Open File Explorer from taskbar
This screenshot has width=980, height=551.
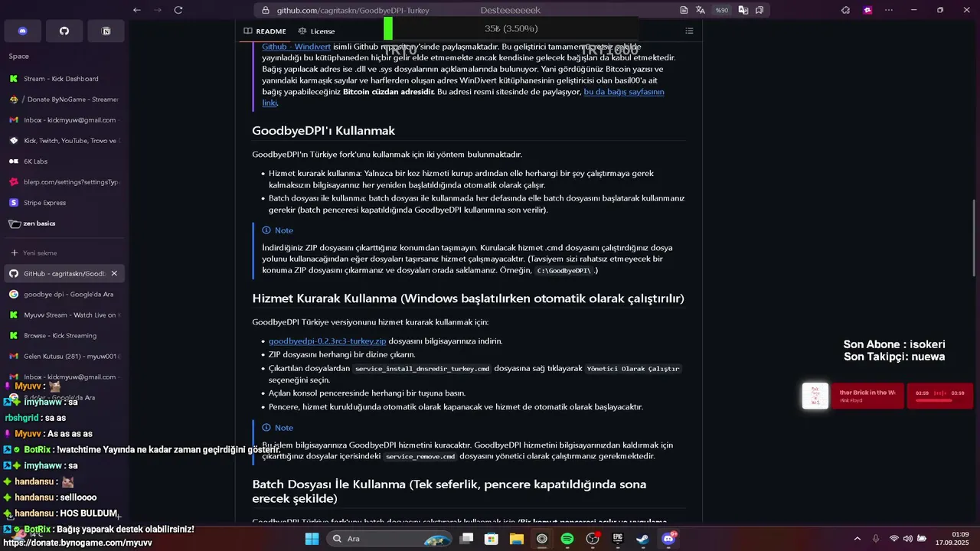pos(517,539)
